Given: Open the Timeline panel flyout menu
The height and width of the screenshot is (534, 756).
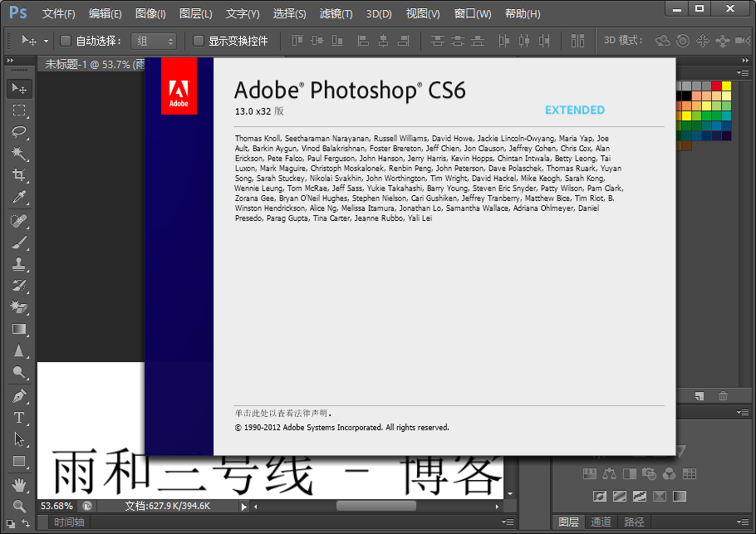Looking at the screenshot, I should pos(508,522).
